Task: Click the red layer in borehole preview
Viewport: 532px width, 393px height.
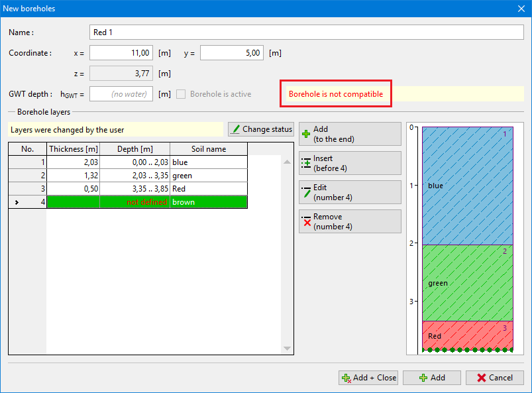Action: [x=468, y=335]
